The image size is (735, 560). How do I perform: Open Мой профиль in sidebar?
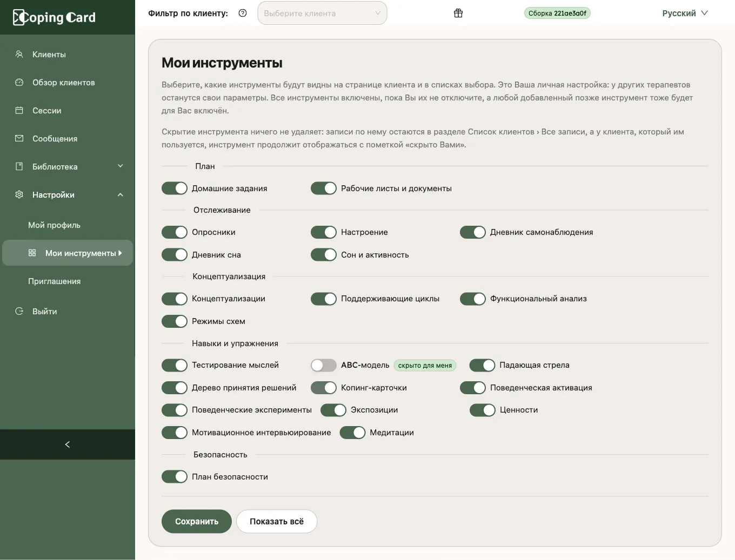(x=54, y=225)
